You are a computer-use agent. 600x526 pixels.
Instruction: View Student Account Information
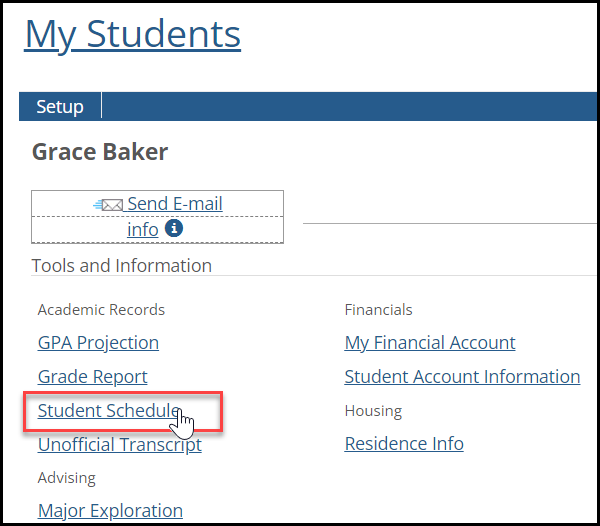click(x=462, y=377)
